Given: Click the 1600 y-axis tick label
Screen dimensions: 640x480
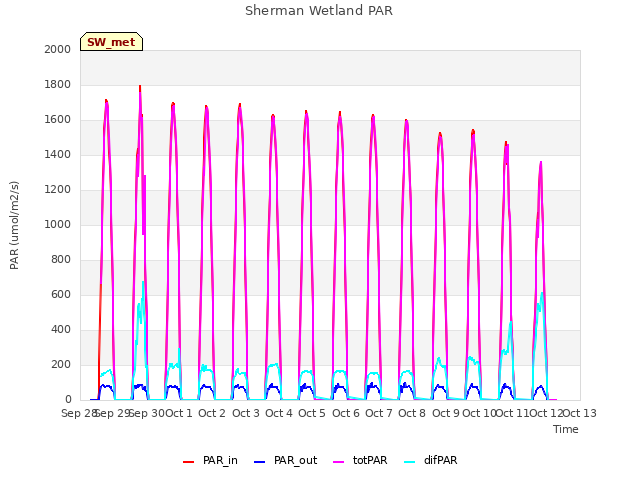Looking at the screenshot, I should click(x=58, y=120).
